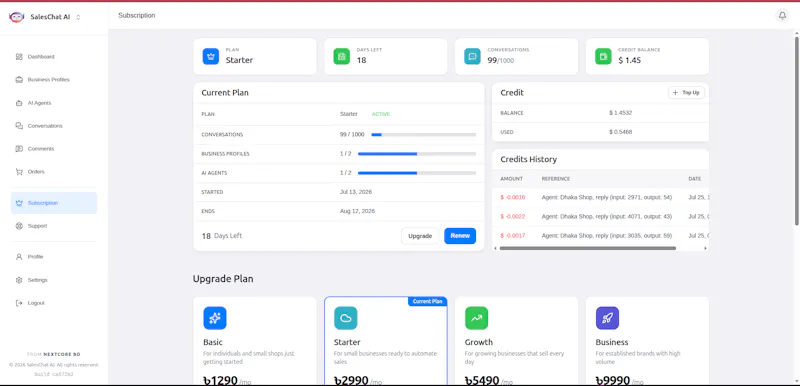The height and width of the screenshot is (386, 800).
Task: Click the right arrow of Credits History scrollbar
Action: click(705, 248)
